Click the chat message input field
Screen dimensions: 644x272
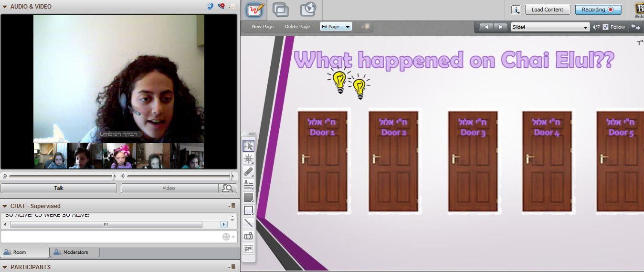pos(111,237)
